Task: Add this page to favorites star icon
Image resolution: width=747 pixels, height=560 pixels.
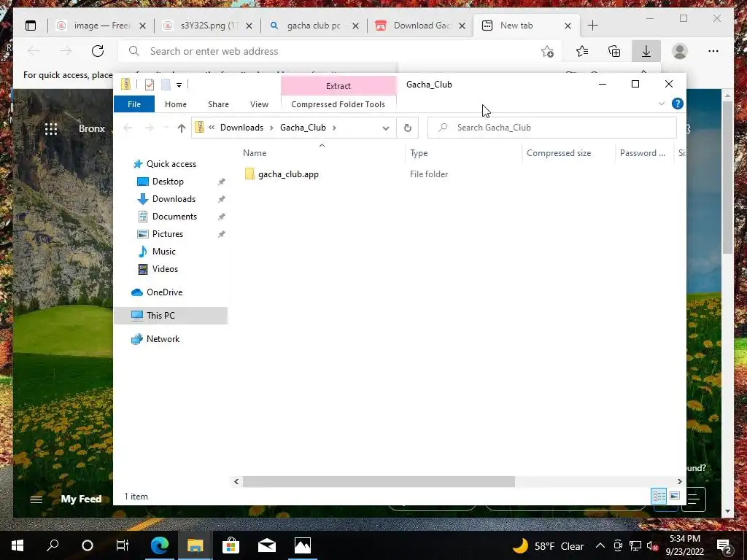Action: (x=547, y=51)
